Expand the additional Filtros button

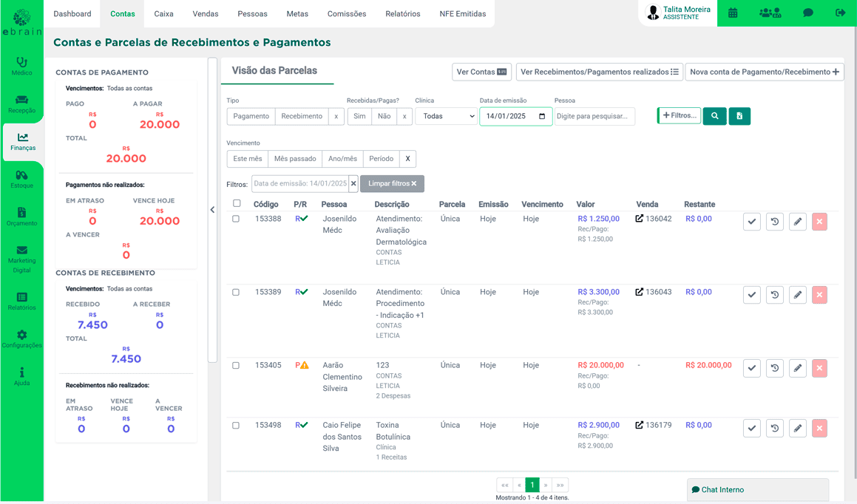[679, 115]
